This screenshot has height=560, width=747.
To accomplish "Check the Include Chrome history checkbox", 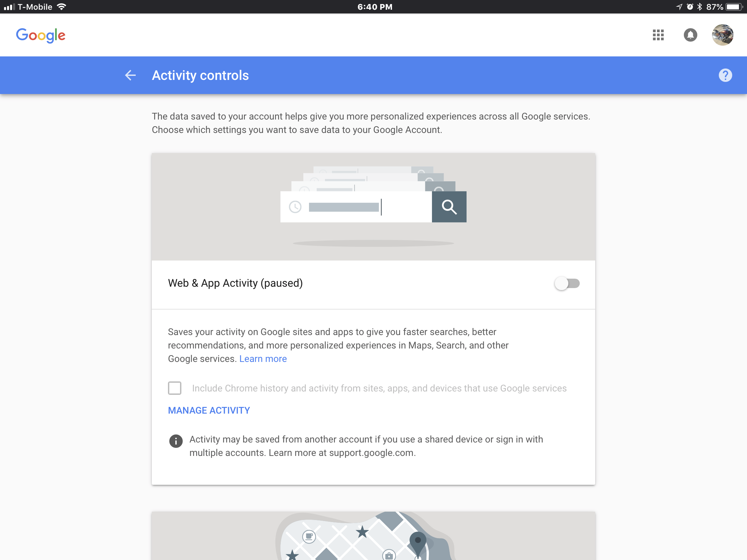I will click(x=175, y=388).
